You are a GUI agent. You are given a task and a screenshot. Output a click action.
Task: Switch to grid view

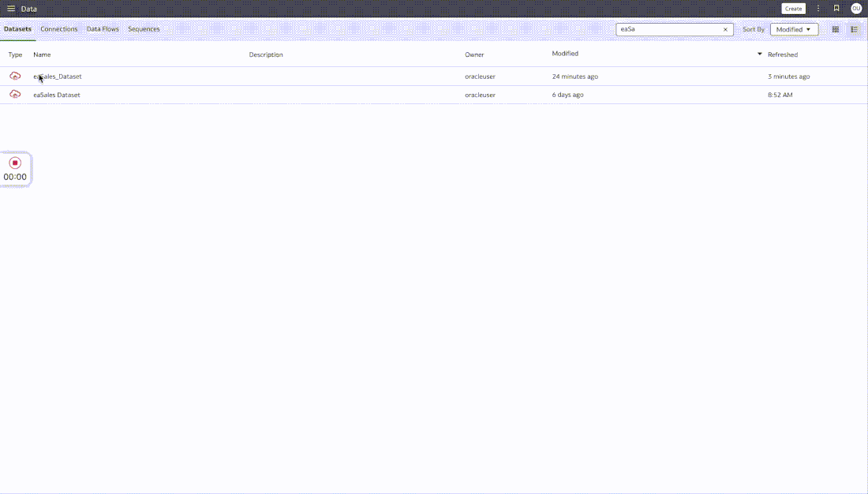click(x=836, y=29)
